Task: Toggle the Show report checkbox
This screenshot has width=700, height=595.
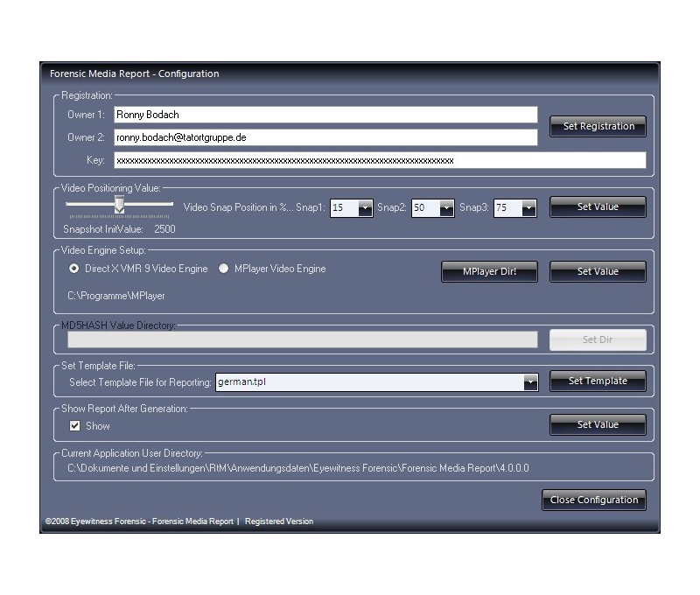Action: coord(75,426)
